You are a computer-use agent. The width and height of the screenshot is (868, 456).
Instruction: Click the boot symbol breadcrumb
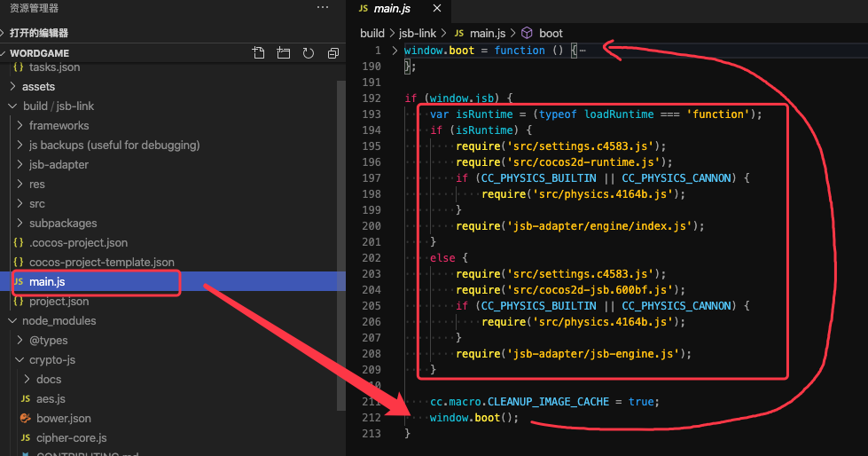click(x=551, y=33)
